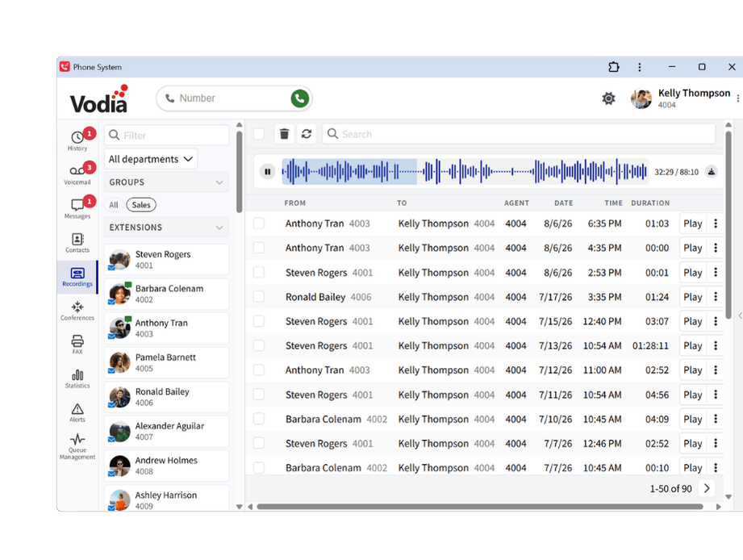Select Pamela Barnett 4005 extension
The height and width of the screenshot is (560, 743).
coord(166,362)
